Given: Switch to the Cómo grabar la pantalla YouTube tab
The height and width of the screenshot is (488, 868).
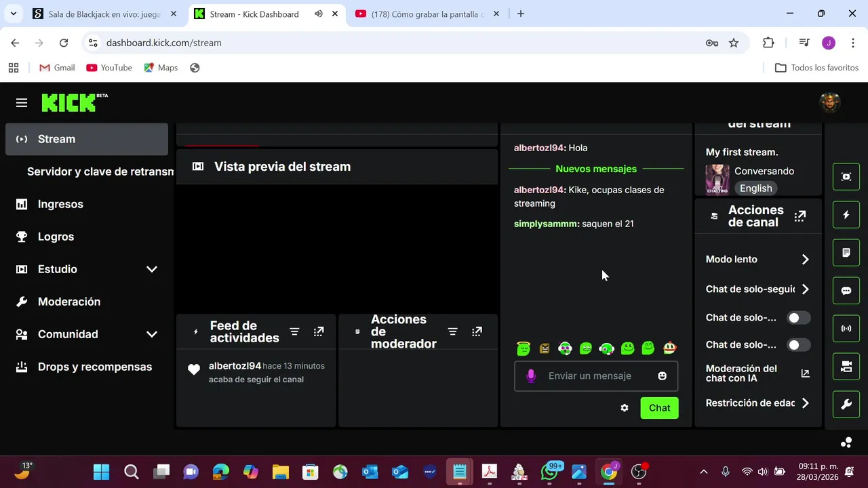Looking at the screenshot, I should pos(427,14).
